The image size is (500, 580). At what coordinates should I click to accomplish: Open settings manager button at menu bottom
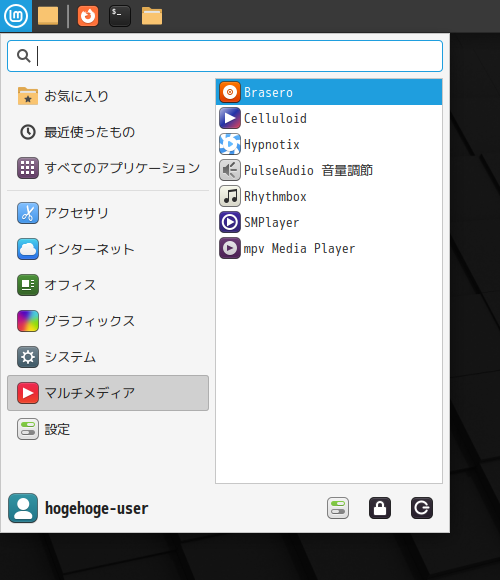coord(338,508)
